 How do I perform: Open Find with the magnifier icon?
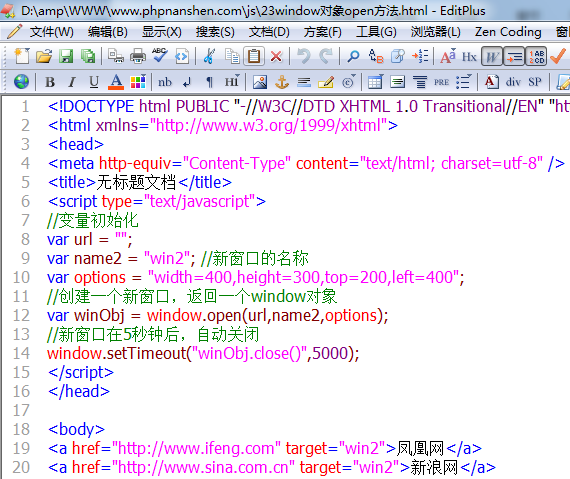[353, 56]
